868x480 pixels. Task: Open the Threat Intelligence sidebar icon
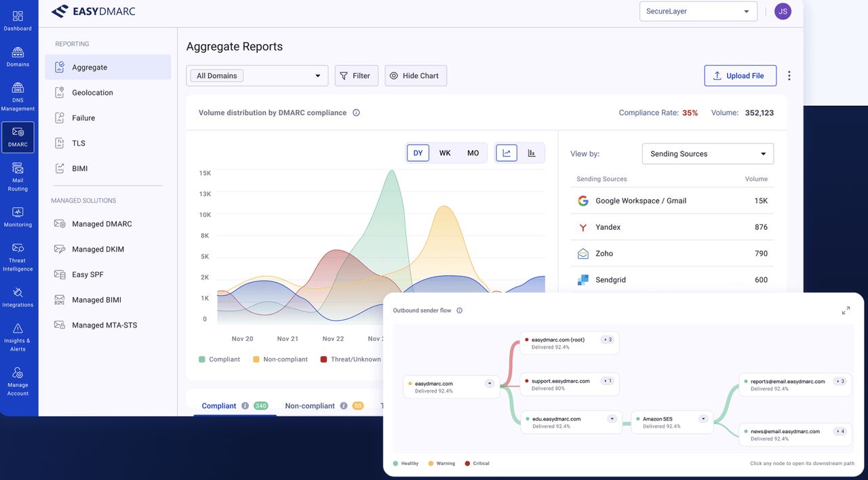coord(18,247)
